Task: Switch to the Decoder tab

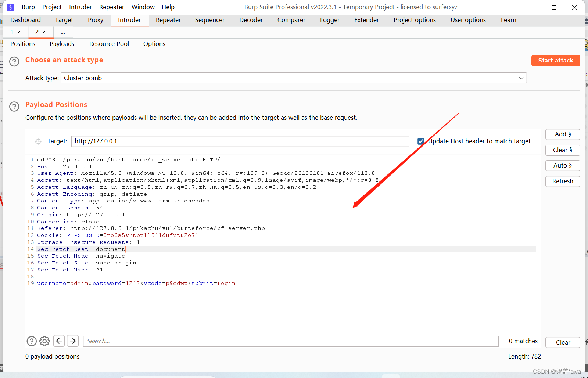Action: [x=251, y=20]
